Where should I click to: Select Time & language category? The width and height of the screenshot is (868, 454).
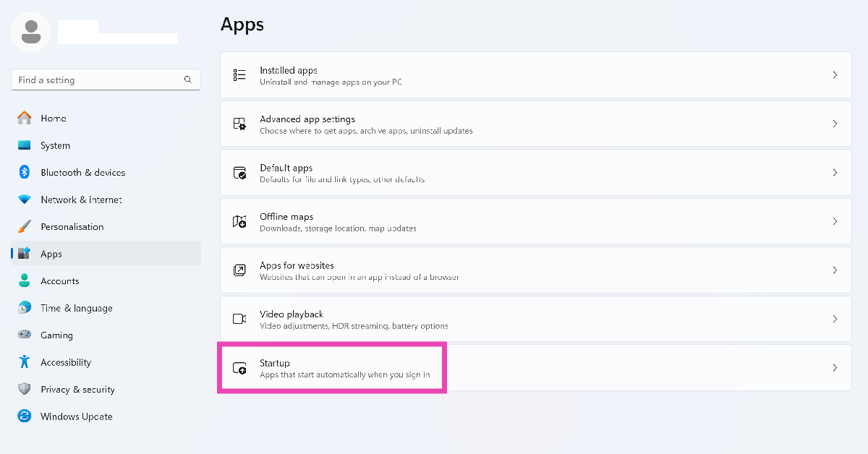(x=106, y=308)
